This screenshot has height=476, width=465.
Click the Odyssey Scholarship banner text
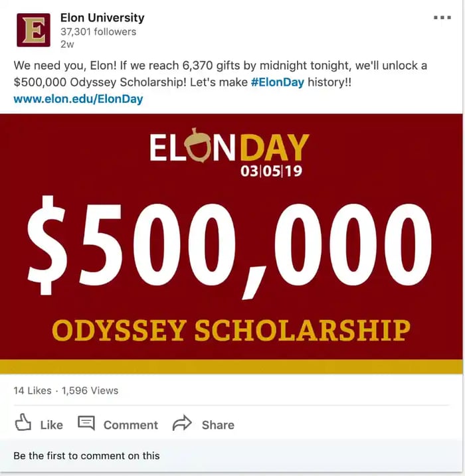point(230,329)
